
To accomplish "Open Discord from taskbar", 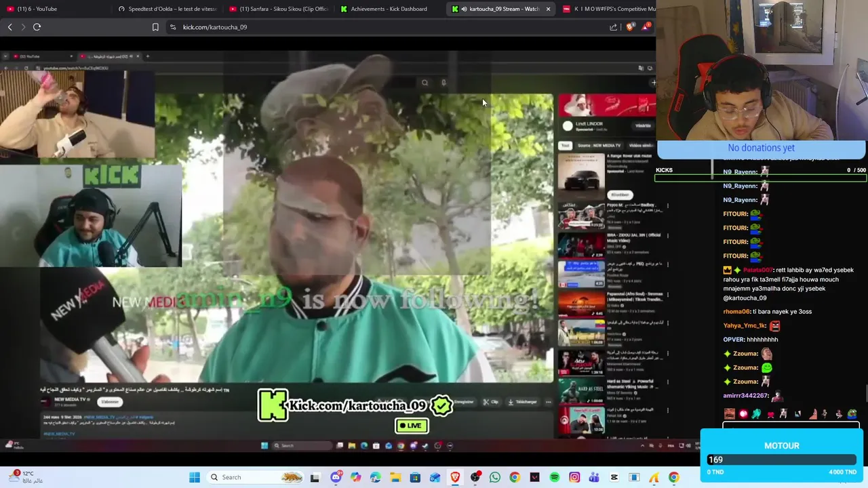I will click(x=336, y=477).
